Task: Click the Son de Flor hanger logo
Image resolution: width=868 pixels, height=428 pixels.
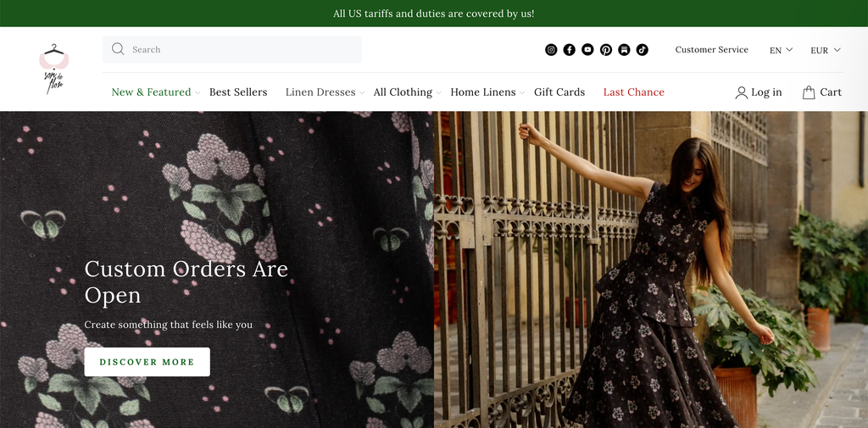Action: coord(53,69)
